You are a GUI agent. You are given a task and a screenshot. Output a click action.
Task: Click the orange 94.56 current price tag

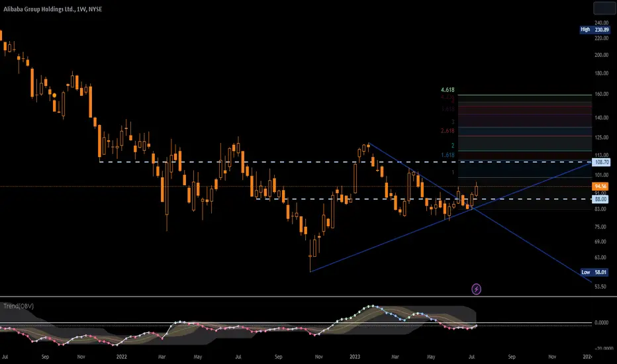click(600, 186)
